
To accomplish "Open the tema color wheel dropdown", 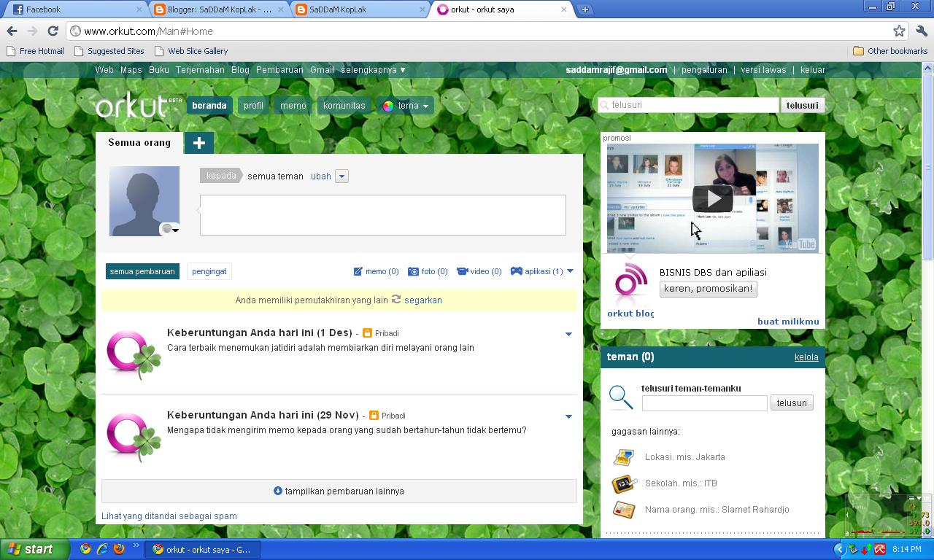I will pos(406,106).
